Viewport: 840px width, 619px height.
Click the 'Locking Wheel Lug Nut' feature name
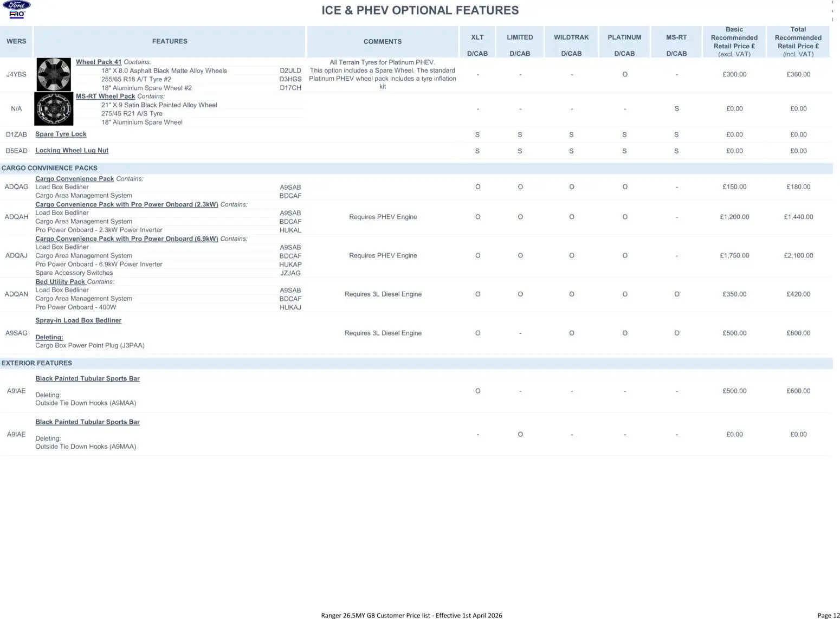click(x=72, y=150)
